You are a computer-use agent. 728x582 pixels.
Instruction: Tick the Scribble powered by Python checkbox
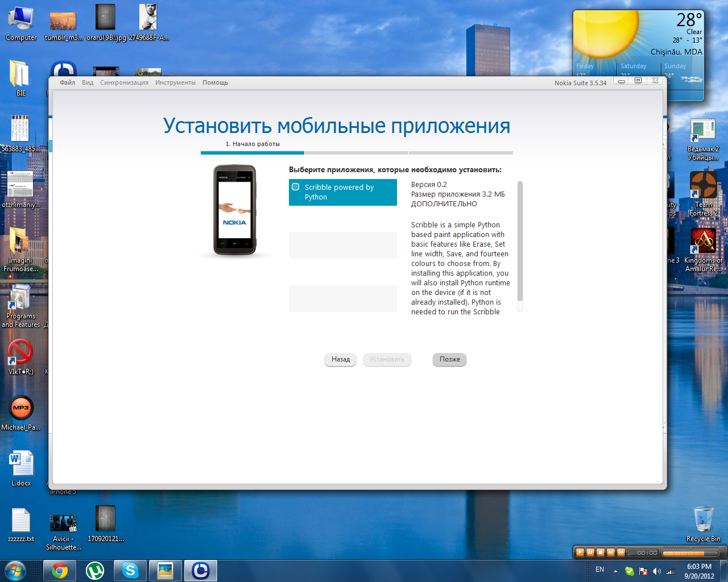click(296, 187)
